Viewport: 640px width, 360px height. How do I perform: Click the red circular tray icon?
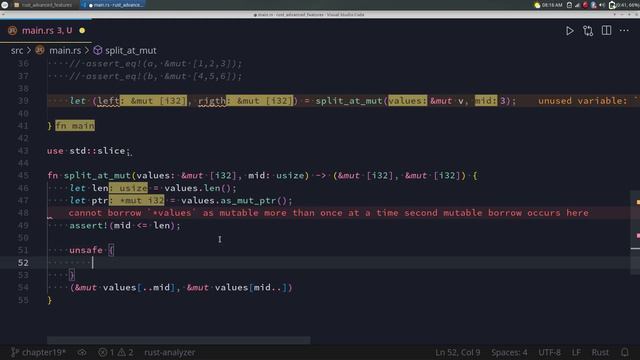click(585, 5)
